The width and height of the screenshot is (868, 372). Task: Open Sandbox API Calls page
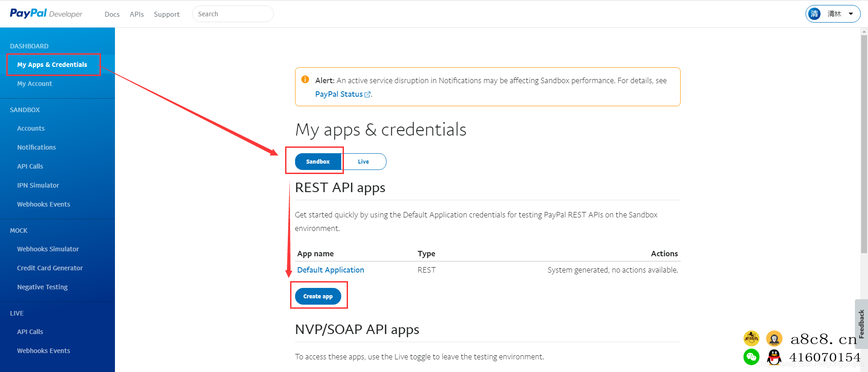coord(30,166)
